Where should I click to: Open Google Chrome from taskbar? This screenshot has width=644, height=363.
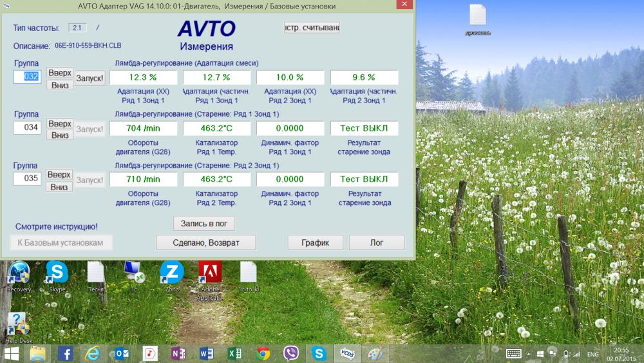tap(263, 353)
